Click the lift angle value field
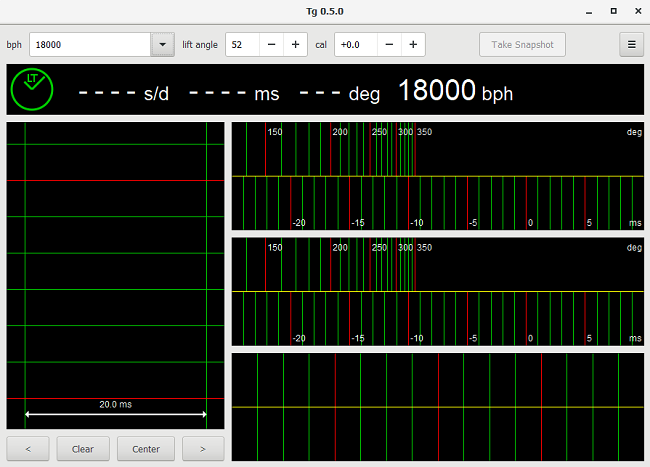Screen dimensions: 650x467 tap(242, 45)
